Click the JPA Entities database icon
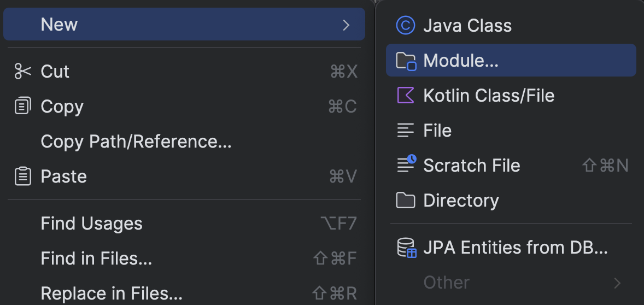The height and width of the screenshot is (305, 644). (x=406, y=248)
